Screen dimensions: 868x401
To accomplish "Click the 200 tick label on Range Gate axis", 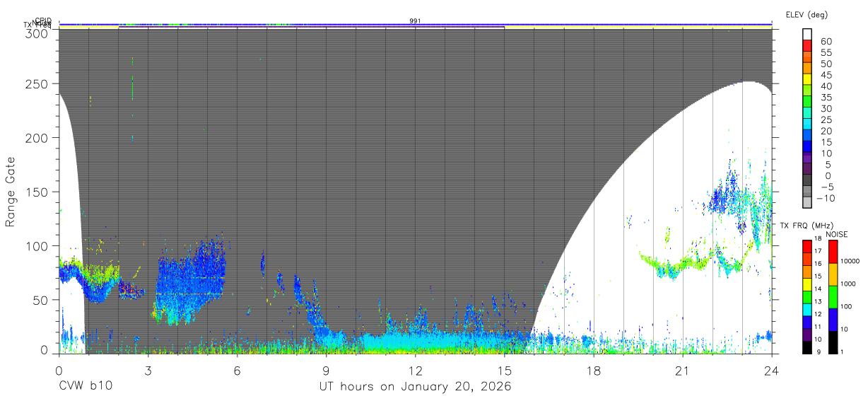I will [x=36, y=138].
